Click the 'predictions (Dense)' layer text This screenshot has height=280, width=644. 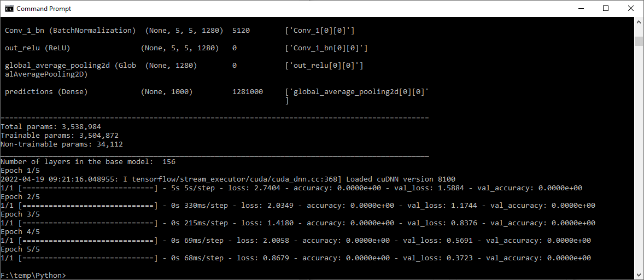click(46, 92)
